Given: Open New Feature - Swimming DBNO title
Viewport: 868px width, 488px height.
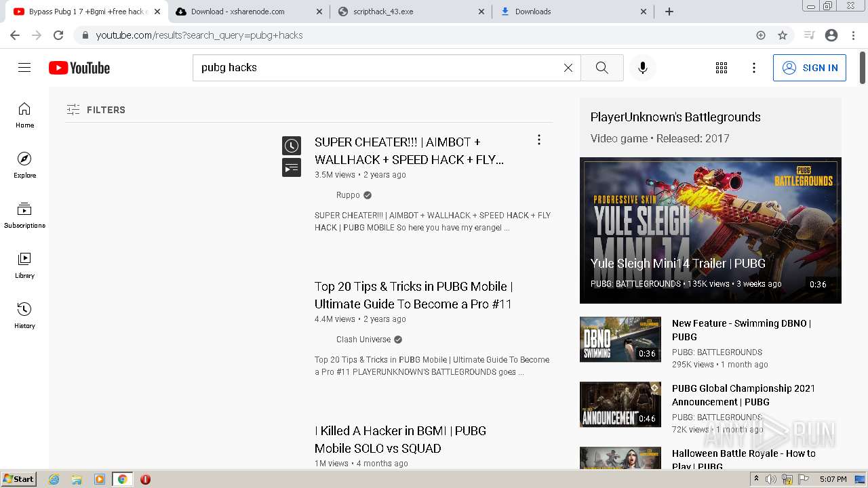Looking at the screenshot, I should [741, 330].
